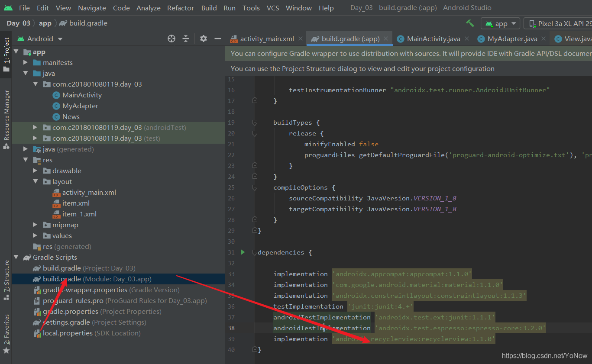Switch to MyAdapter.java editor tab
592x364 pixels.
[512, 39]
